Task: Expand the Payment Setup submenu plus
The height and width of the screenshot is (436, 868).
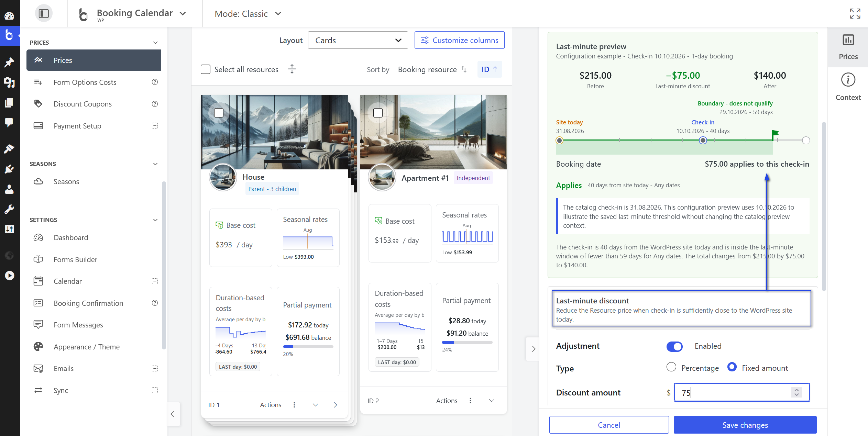Action: (155, 126)
